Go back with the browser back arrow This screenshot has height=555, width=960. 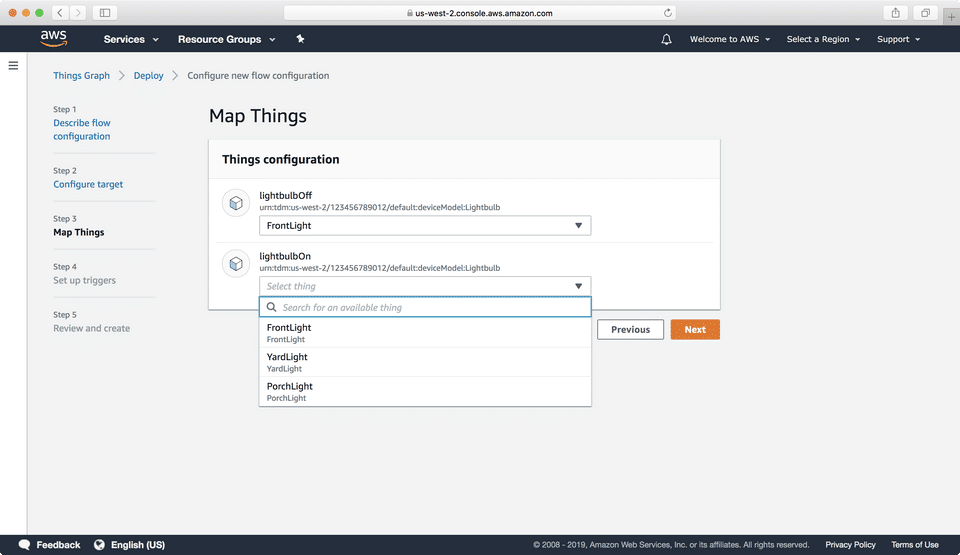60,12
